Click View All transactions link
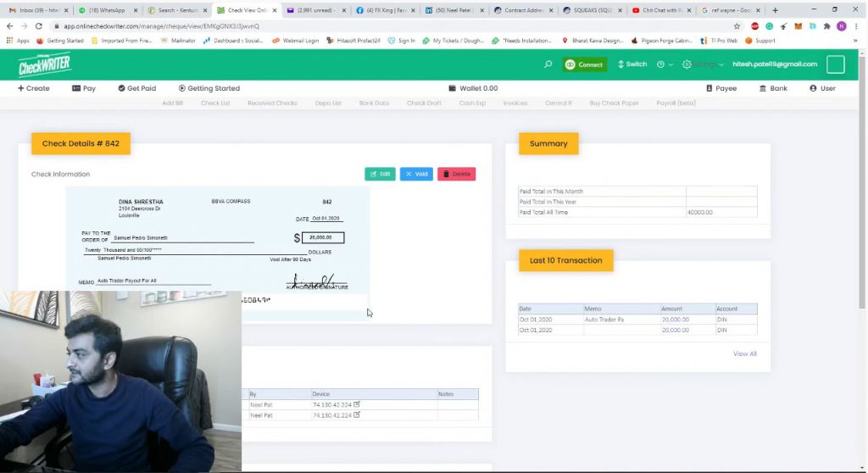868x473 pixels. click(x=744, y=353)
